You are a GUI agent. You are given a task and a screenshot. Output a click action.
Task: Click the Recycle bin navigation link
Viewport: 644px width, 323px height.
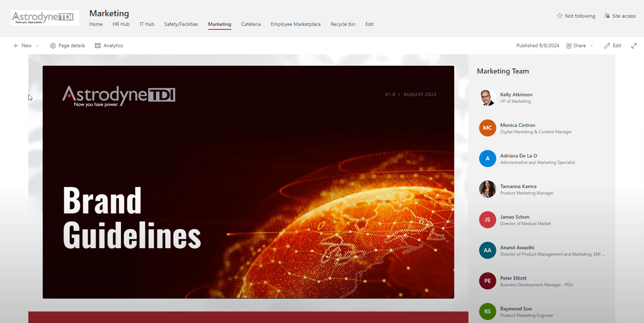(343, 24)
